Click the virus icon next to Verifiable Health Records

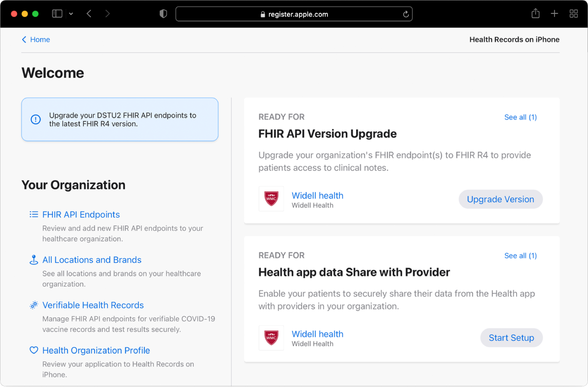33,305
